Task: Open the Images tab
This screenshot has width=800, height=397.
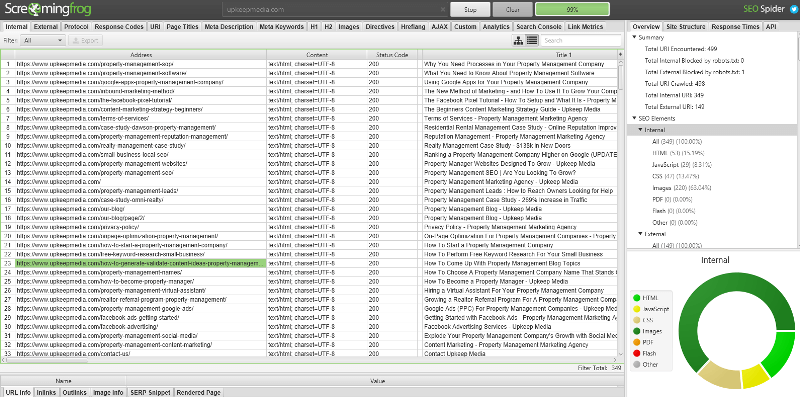Action: [x=349, y=27]
